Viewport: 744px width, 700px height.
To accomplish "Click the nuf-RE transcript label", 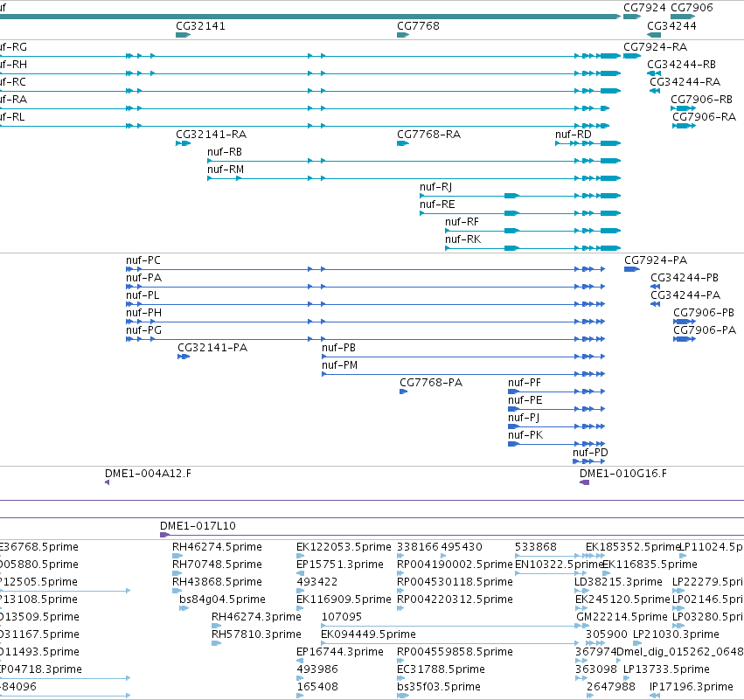I will coord(437,204).
